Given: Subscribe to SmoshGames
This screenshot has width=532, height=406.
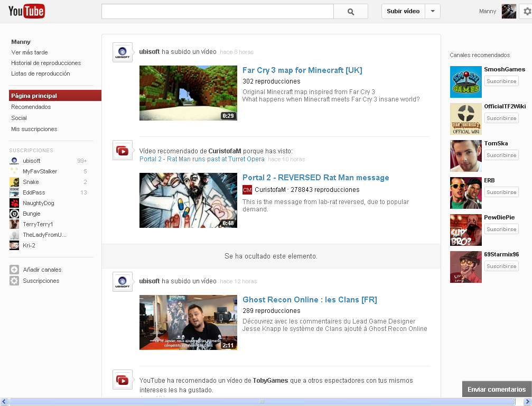Looking at the screenshot, I should click(501, 81).
